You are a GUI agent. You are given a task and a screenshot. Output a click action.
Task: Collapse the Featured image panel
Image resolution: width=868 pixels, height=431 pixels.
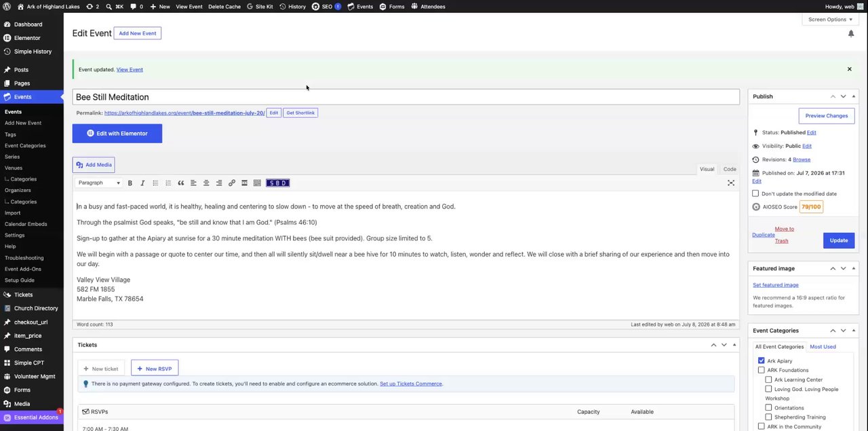tap(854, 269)
